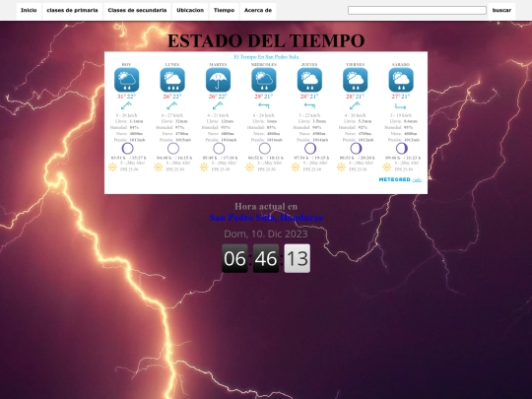Click HOY temperatures 31° 22°

coord(126,97)
